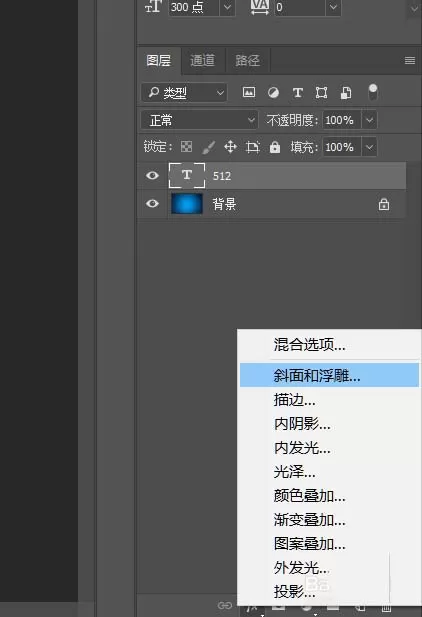This screenshot has height=617, width=422.
Task: Switch to the 路径 tab
Action: pos(247,61)
